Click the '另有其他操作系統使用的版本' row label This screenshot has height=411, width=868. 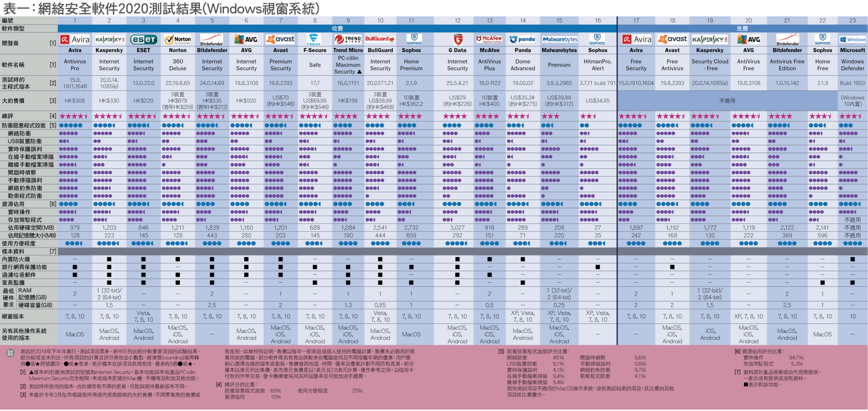click(24, 334)
